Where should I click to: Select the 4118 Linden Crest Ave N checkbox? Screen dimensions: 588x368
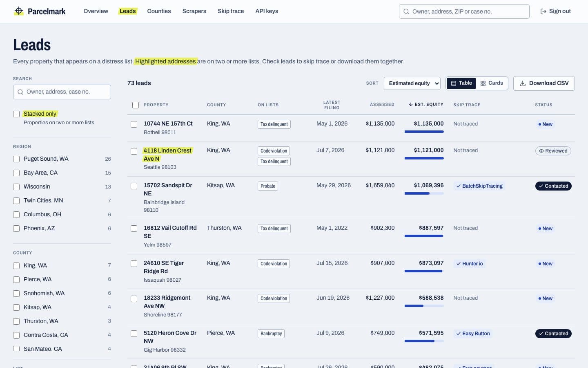click(134, 151)
